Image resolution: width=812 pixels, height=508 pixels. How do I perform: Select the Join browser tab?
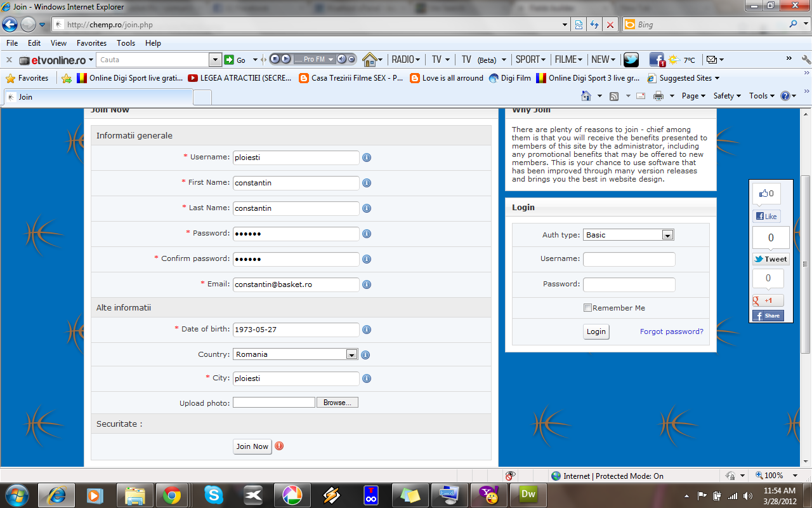pyautogui.click(x=98, y=97)
